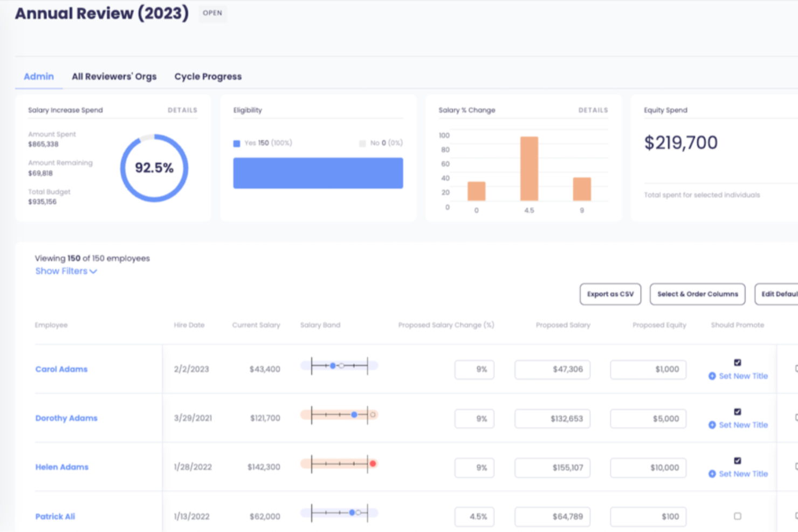Image resolution: width=798 pixels, height=532 pixels.
Task: Click Patrick Ali's 4.5% salary change field
Action: click(474, 516)
